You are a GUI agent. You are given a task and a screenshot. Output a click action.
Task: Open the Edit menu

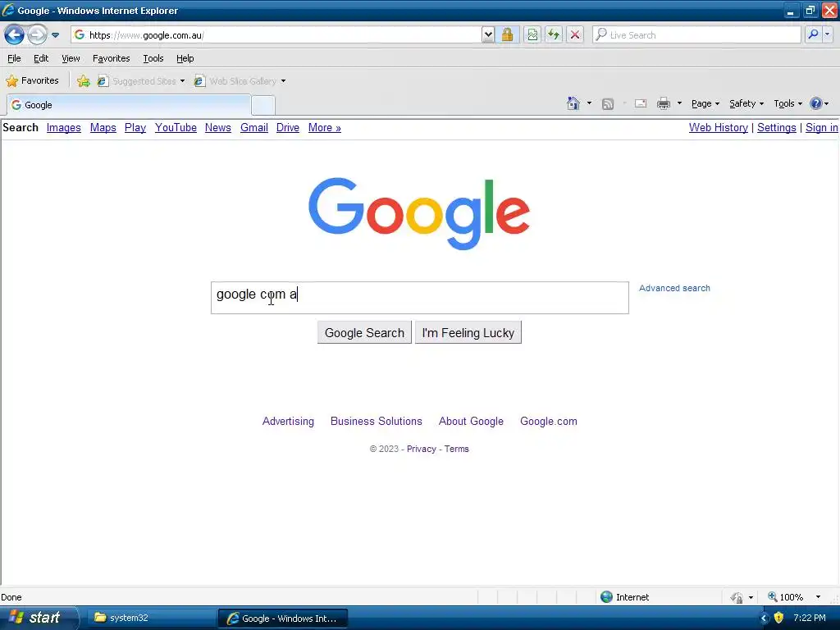(x=41, y=58)
